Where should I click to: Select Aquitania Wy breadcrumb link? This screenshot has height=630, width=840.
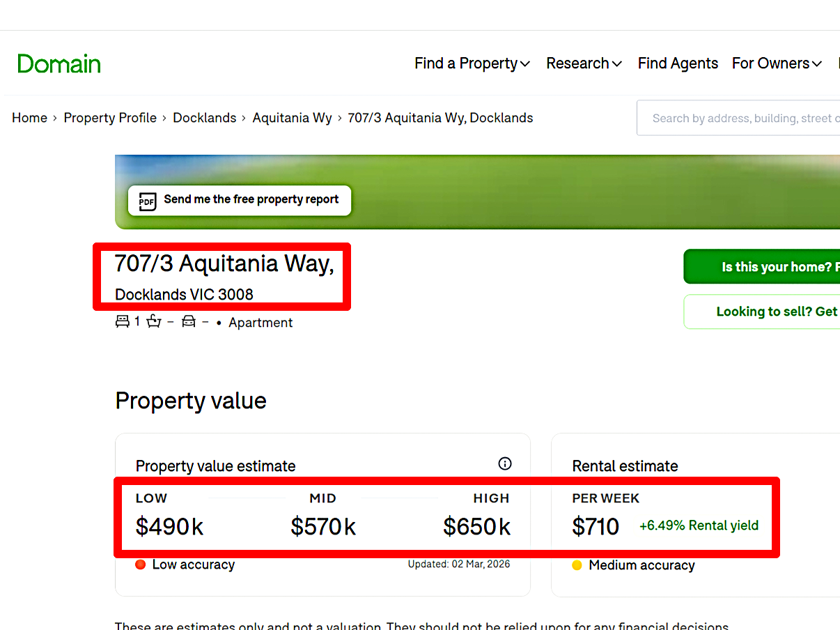[x=292, y=118]
